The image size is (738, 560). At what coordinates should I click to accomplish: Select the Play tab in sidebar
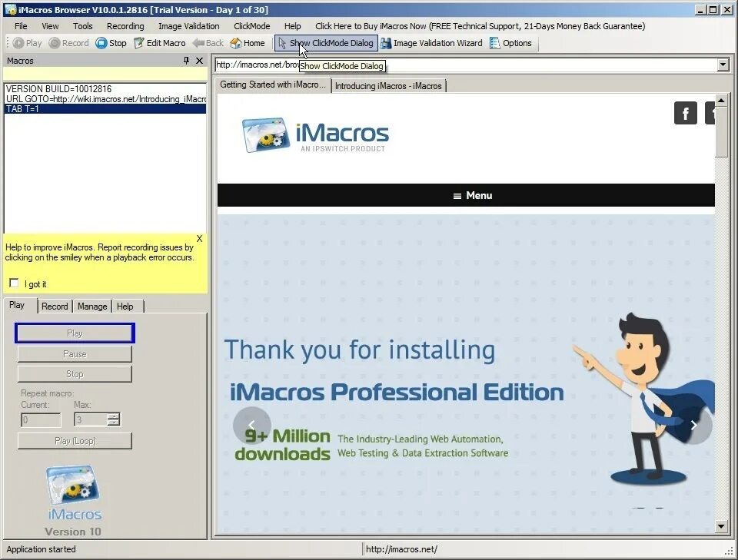pyautogui.click(x=17, y=305)
